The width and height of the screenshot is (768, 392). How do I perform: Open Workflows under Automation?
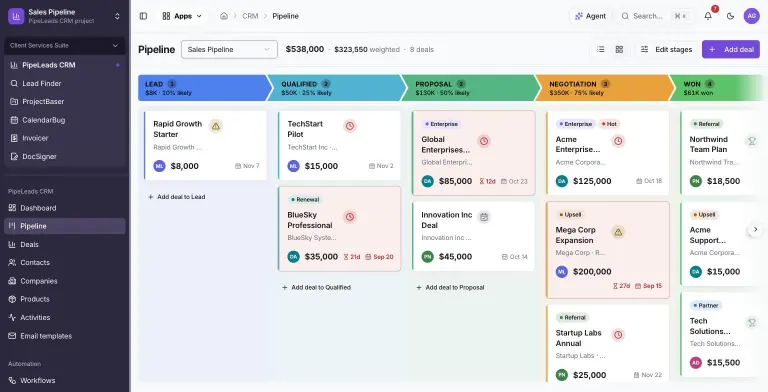[x=65, y=380]
